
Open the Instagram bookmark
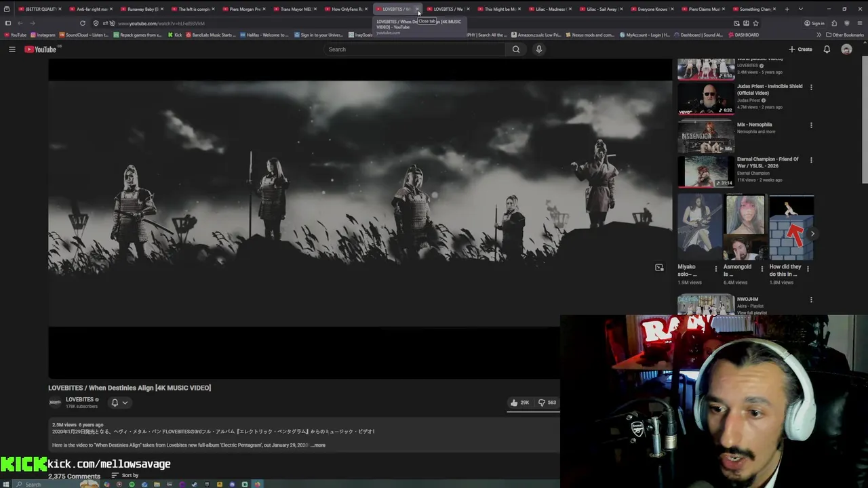click(42, 35)
